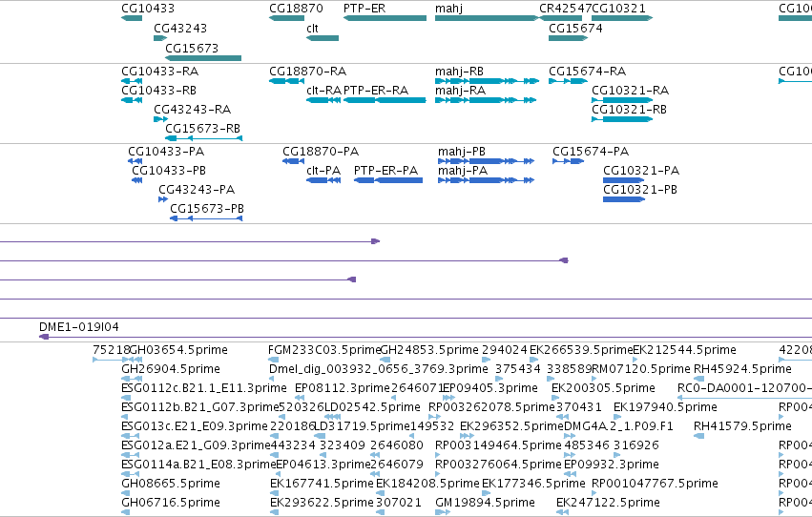Image resolution: width=812 pixels, height=517 pixels.
Task: Select the CG18870 gene feature
Action: coord(286,18)
